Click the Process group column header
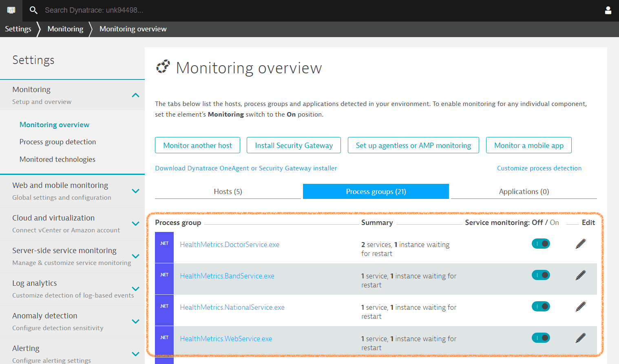Viewport: 619px width, 364px height. (x=178, y=223)
